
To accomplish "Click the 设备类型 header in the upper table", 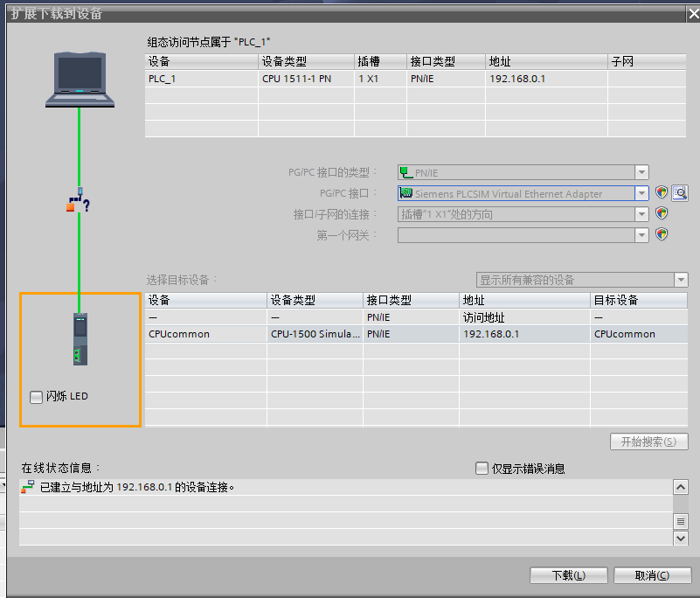I will (x=306, y=61).
